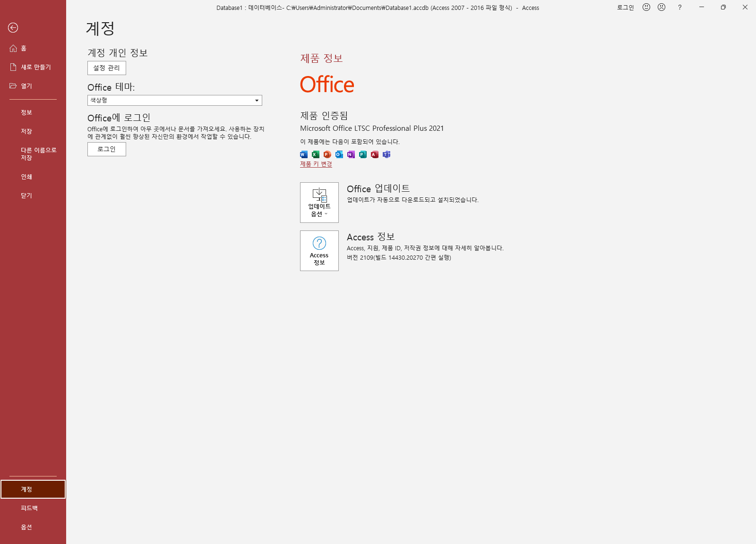Click the Access app icon
The image size is (756, 544).
[x=375, y=154]
